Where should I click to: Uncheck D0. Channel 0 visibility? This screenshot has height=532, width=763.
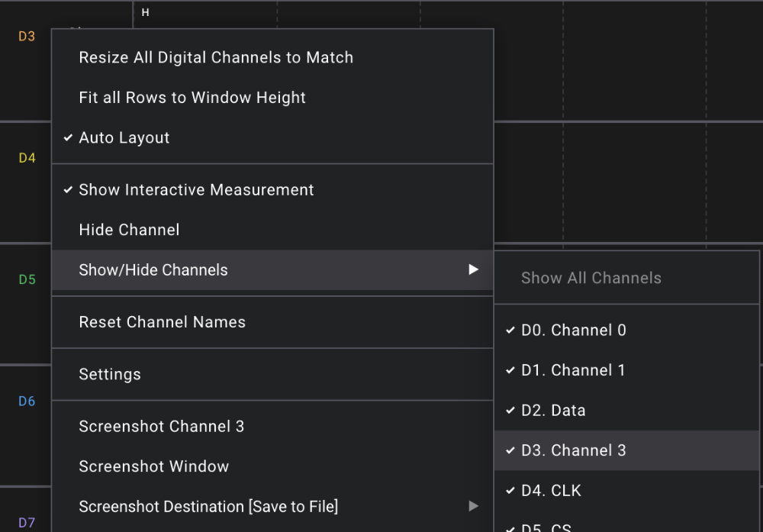coord(574,330)
